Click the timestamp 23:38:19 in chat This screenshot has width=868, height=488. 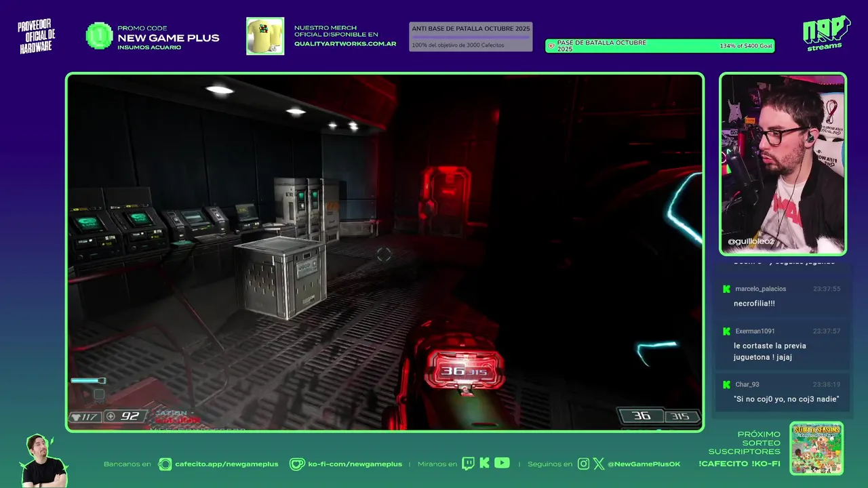(827, 384)
